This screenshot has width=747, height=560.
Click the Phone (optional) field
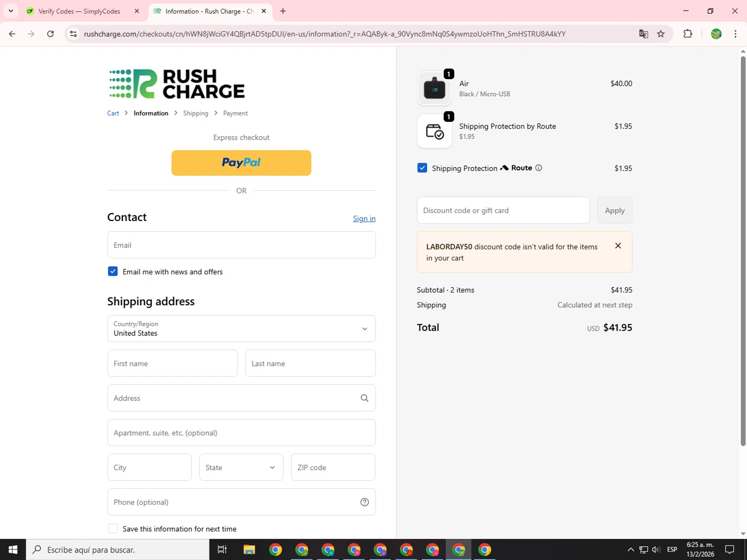coord(242,502)
